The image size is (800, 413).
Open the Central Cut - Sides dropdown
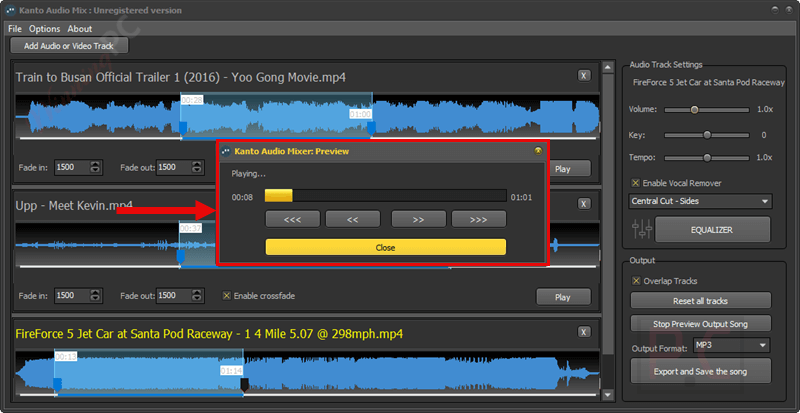[701, 201]
